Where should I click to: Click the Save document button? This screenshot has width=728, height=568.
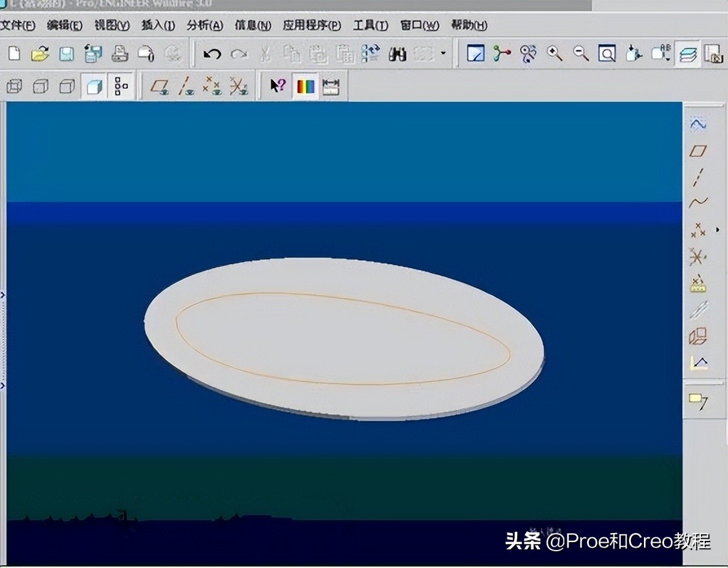(65, 54)
